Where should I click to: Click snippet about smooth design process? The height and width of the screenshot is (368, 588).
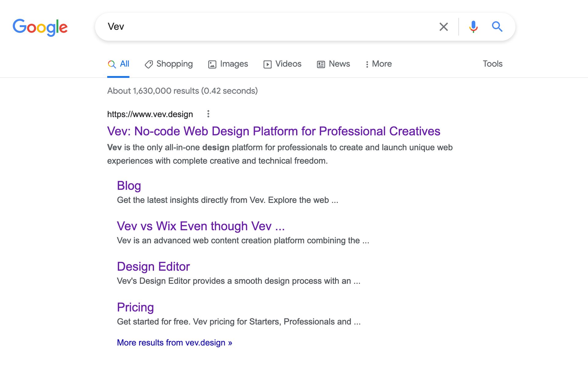pos(239,281)
